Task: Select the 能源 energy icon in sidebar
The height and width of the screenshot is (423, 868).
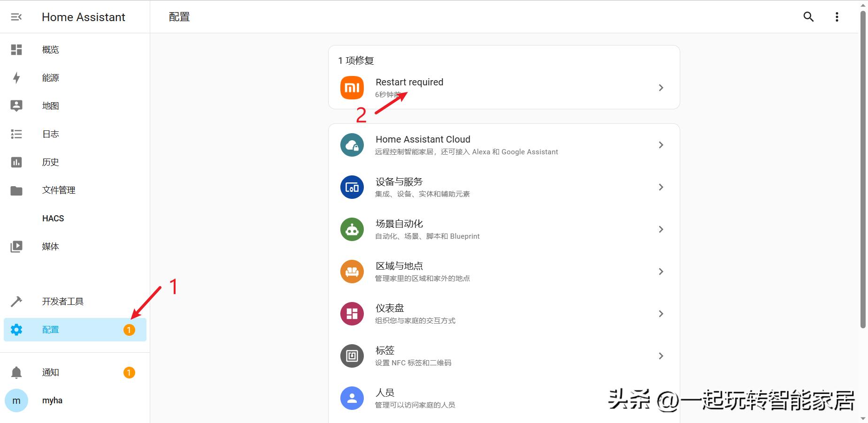Action: (x=17, y=77)
